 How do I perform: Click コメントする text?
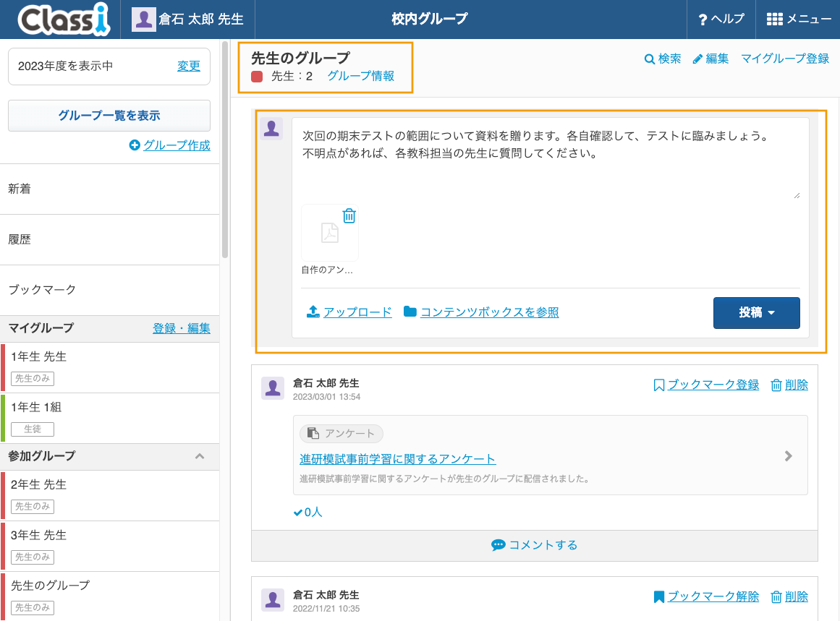click(x=543, y=545)
